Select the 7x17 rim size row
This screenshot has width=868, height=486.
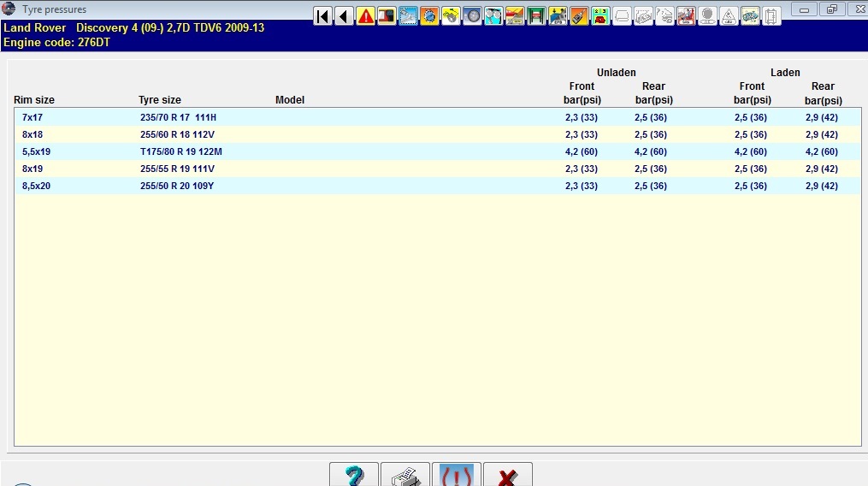pos(31,117)
